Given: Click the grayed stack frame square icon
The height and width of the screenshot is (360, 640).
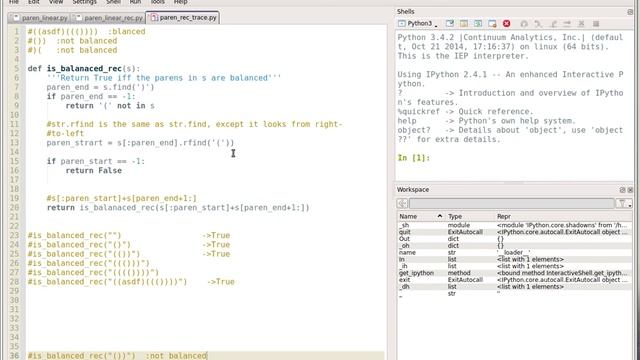Looking at the screenshot, I should coord(596,24).
